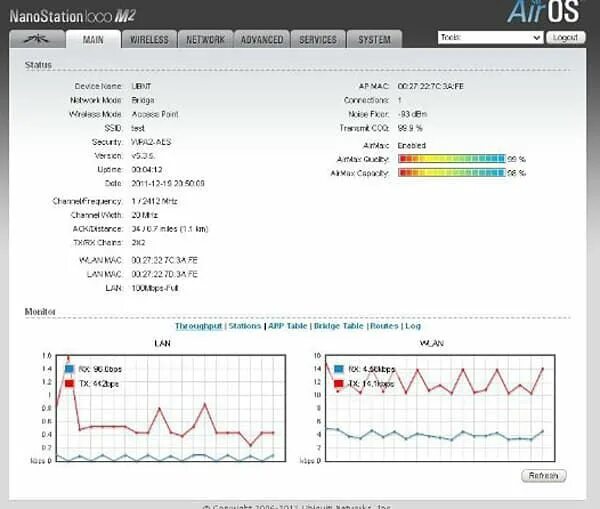Screen dimensions: 600x509
Task: Click the Monitor section heading
Action: 40,312
